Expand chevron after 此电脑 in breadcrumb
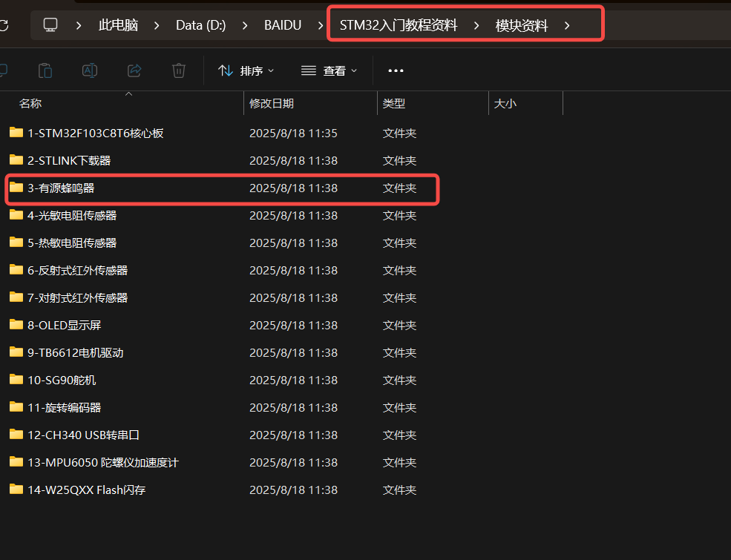This screenshot has width=731, height=560. [157, 25]
